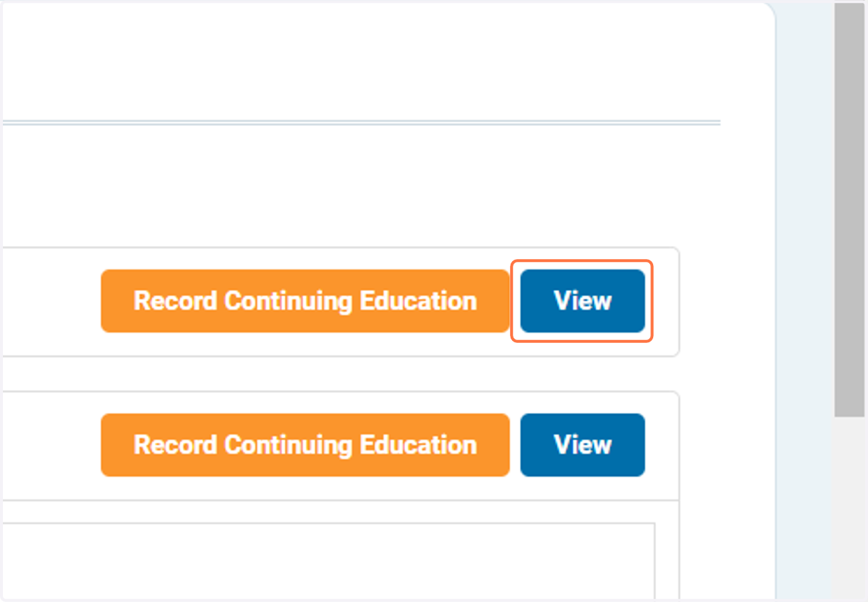Click the lower orange Record Continuing Education button
868x602 pixels.
[x=305, y=445]
